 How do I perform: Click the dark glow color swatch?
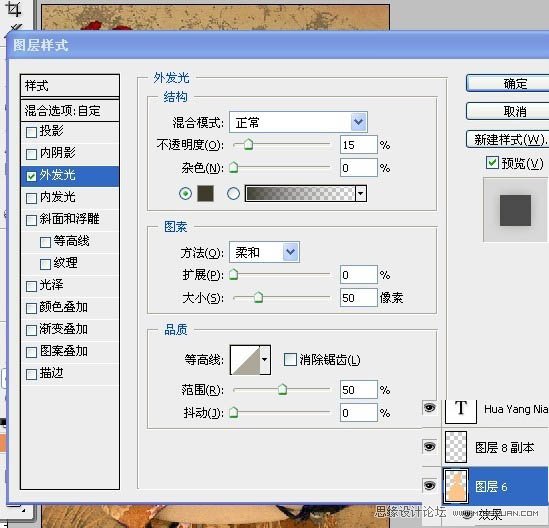[x=206, y=193]
